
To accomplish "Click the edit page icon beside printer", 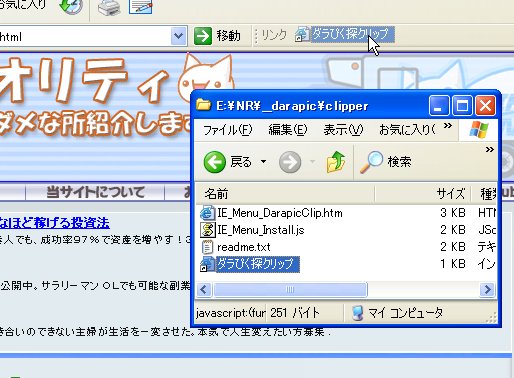I will pos(141,7).
